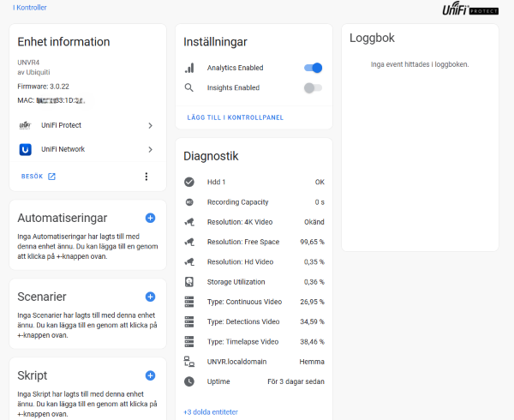514x420 pixels.
Task: Open the UniFi Protect logo icon row
Action: point(25,125)
